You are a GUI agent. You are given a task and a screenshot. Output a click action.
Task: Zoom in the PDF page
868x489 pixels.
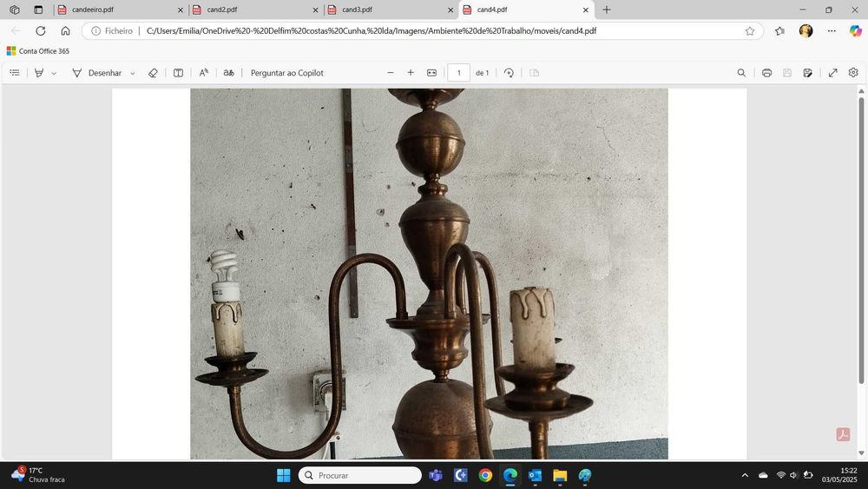point(411,73)
